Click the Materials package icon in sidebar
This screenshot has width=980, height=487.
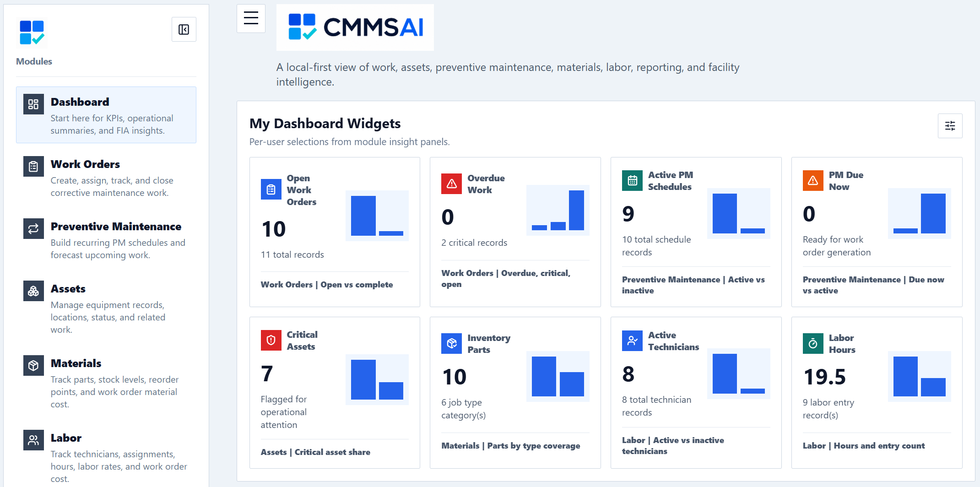pyautogui.click(x=33, y=366)
